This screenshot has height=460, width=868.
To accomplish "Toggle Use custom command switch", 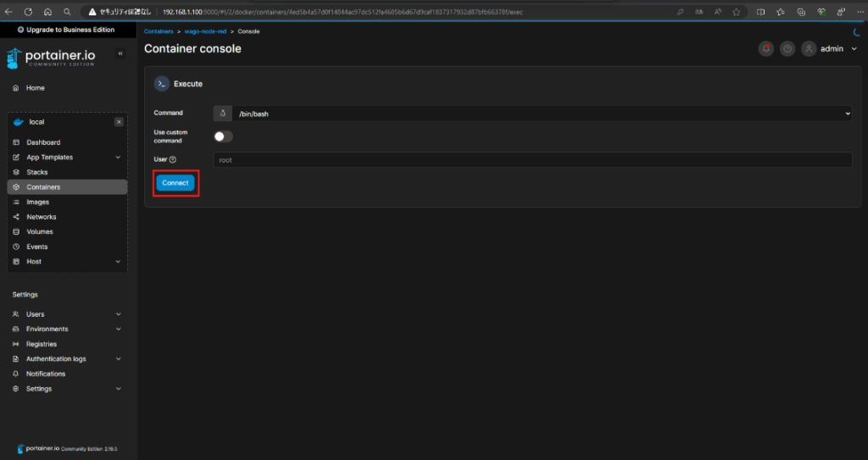I will point(224,136).
